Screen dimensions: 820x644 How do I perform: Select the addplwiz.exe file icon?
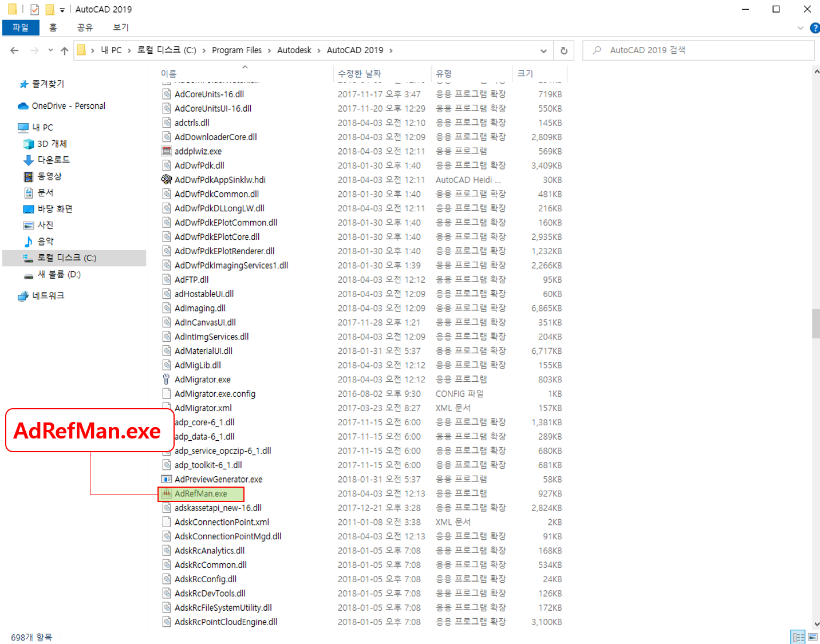pos(167,151)
